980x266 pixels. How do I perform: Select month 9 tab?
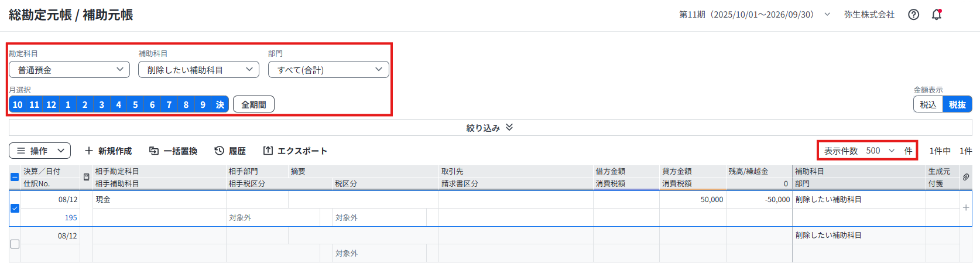pyautogui.click(x=203, y=104)
